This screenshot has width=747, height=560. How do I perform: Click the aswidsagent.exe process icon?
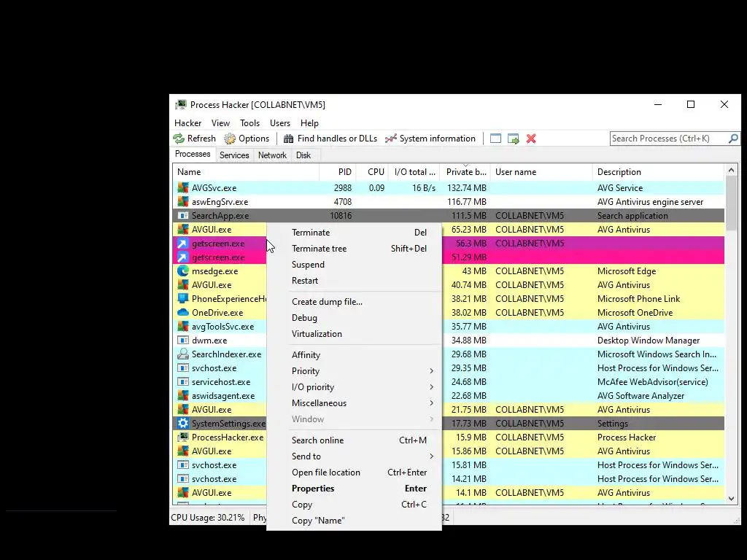[183, 395]
